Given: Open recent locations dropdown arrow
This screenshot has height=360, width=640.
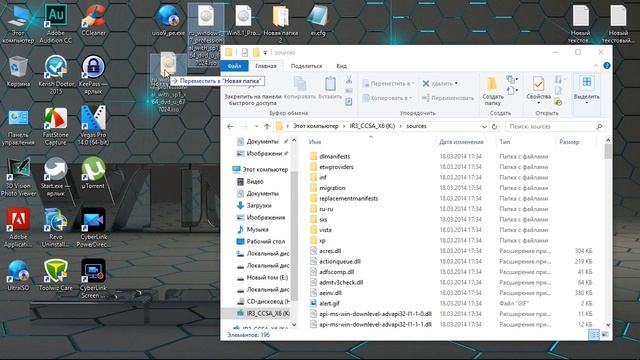Looking at the screenshot, I should coord(256,127).
